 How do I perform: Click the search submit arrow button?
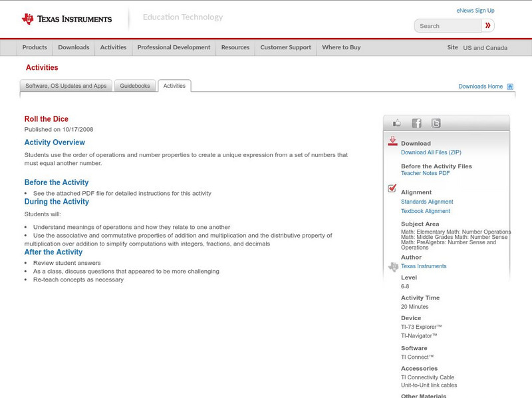coord(487,25)
